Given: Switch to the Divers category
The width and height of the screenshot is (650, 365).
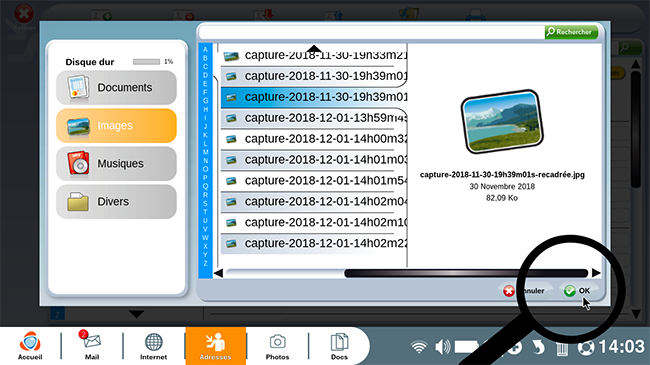Looking at the screenshot, I should (x=116, y=202).
